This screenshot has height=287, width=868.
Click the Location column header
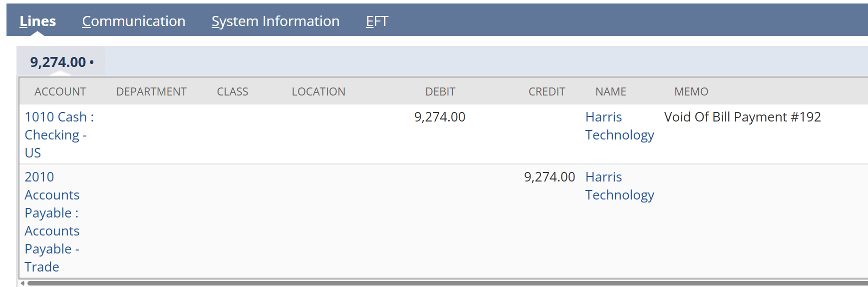pos(318,91)
